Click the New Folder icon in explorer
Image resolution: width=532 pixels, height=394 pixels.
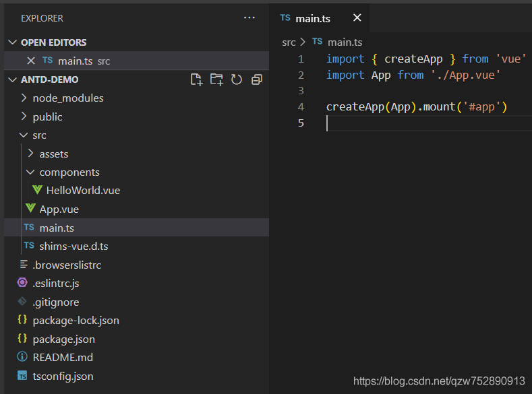coord(216,79)
